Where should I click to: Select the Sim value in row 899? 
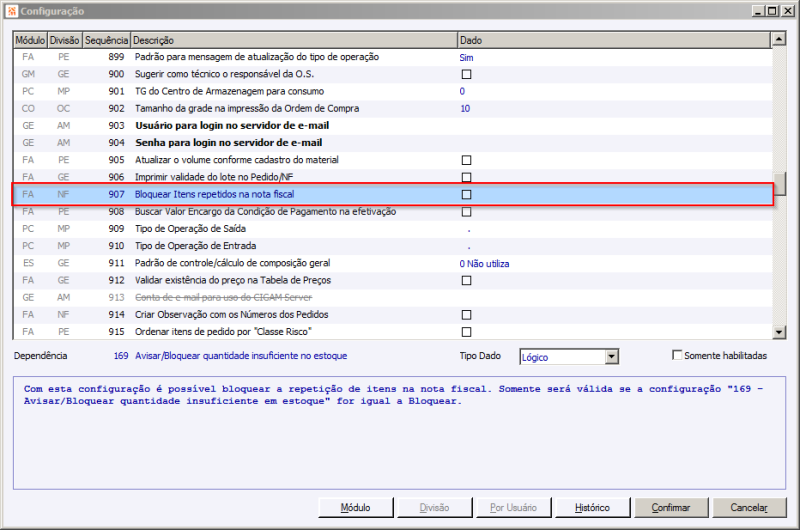[466, 58]
